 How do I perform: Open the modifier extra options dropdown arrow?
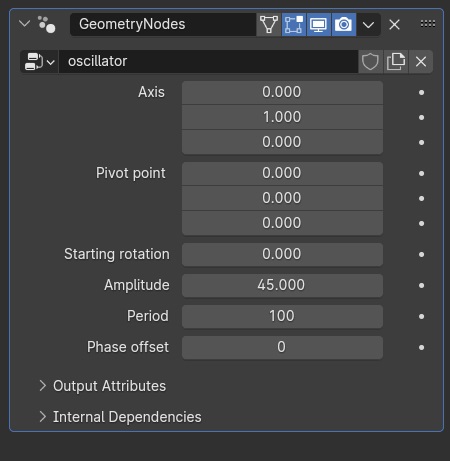pyautogui.click(x=368, y=25)
